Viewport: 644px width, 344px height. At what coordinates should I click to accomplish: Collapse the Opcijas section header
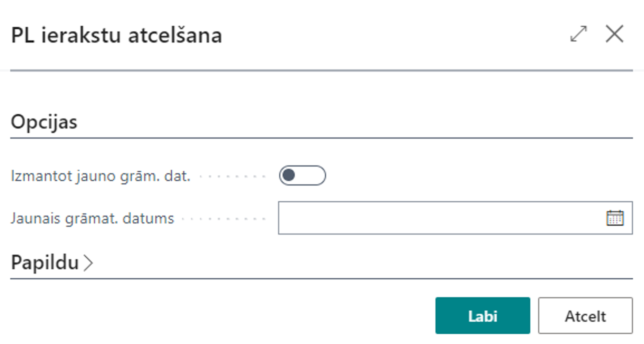[44, 122]
